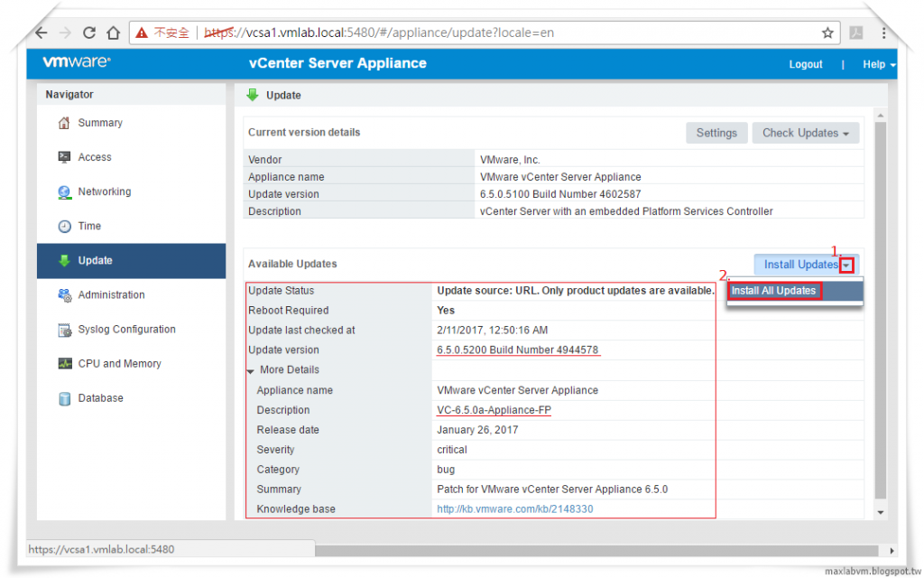Click 'Update source: URL' status text
Viewport: 924px width, 578px height.
(575, 291)
